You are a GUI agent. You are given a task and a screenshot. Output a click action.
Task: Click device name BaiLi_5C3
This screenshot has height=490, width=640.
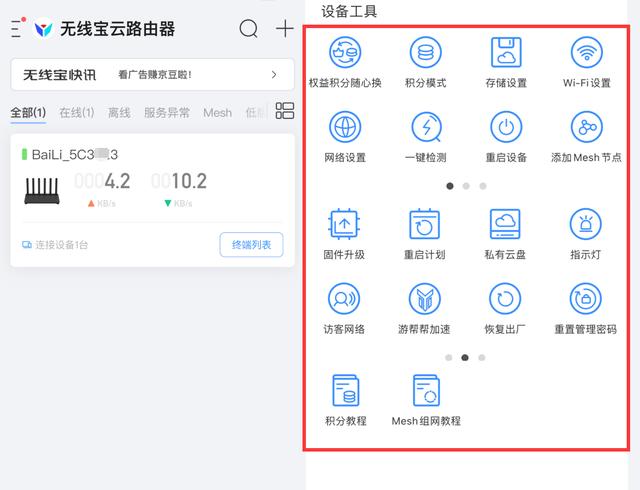[75, 155]
